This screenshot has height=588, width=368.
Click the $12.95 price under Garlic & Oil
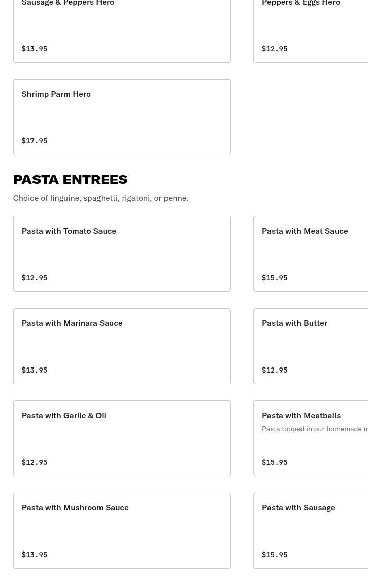35,462
